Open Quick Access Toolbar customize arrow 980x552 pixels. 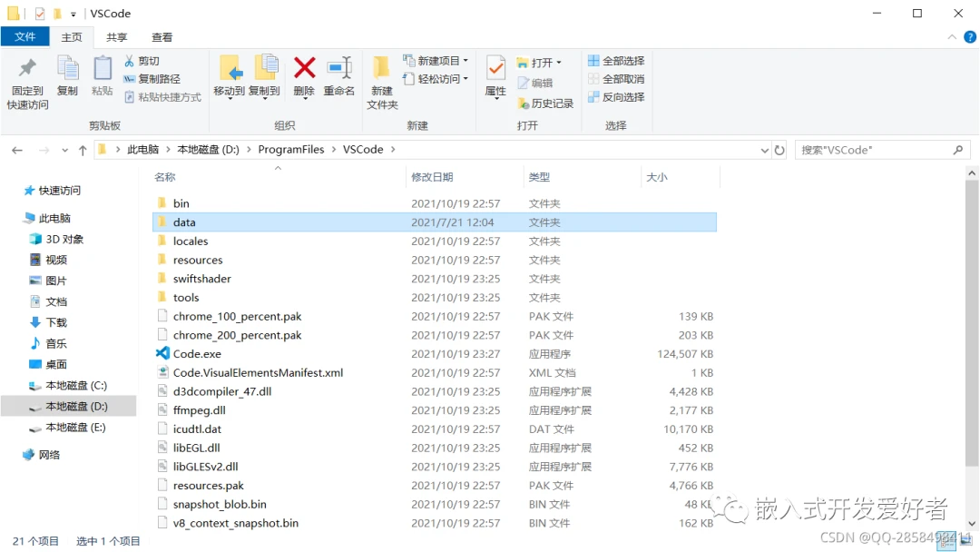[73, 14]
